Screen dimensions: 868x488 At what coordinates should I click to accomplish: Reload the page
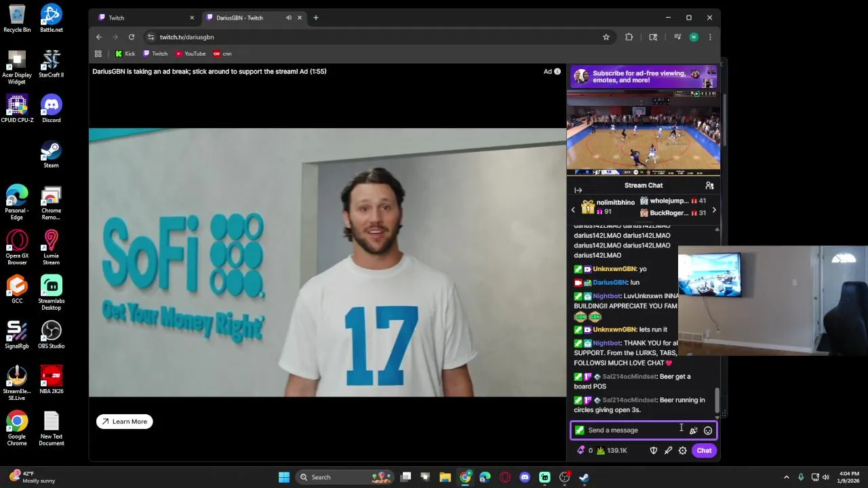pyautogui.click(x=132, y=37)
